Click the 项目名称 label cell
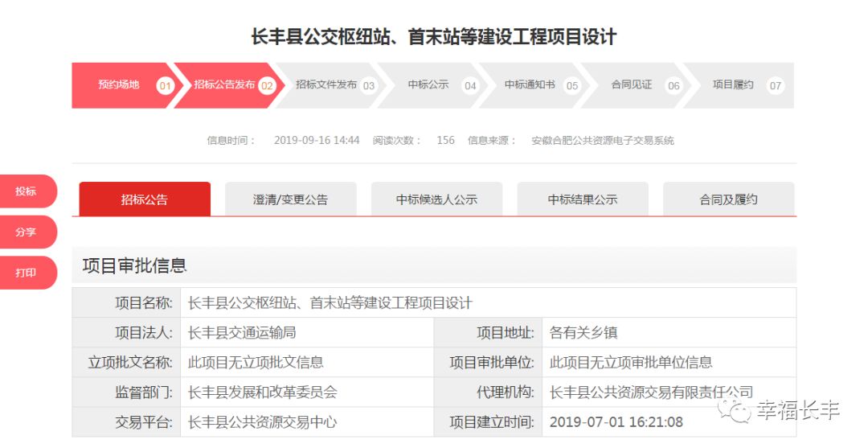Screen dimensions: 868x448 126,303
